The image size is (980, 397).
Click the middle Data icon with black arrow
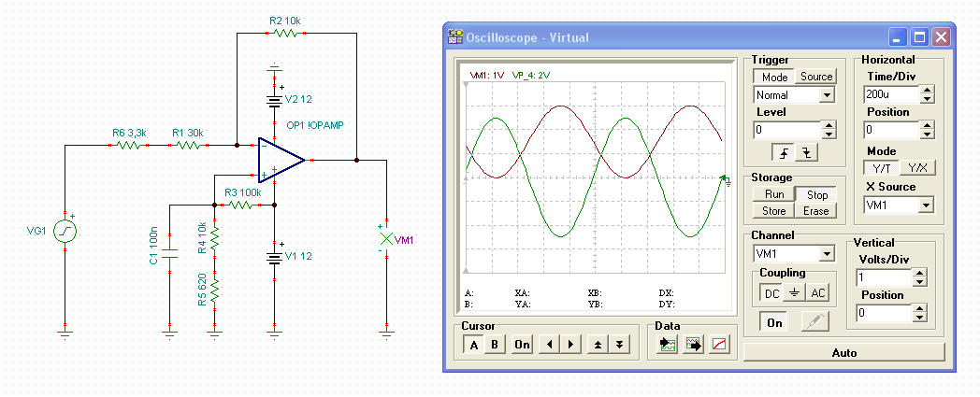[693, 344]
